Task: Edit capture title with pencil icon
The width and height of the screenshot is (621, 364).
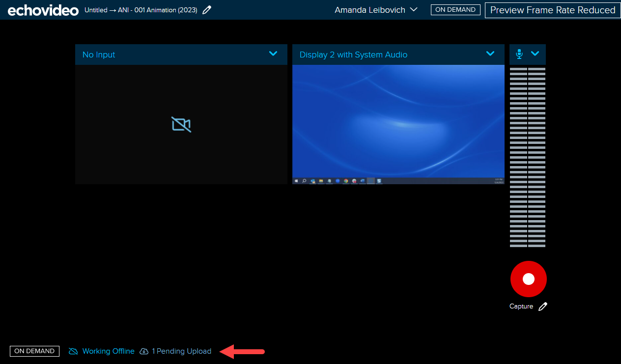Action: 207,10
